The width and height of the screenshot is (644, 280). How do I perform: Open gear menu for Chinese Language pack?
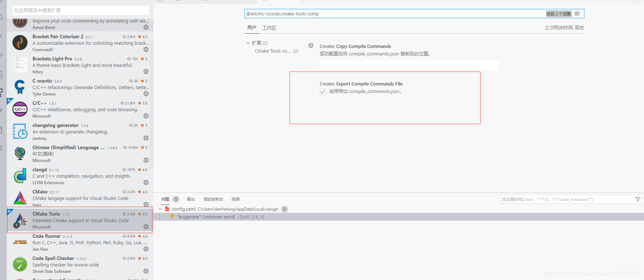click(146, 160)
